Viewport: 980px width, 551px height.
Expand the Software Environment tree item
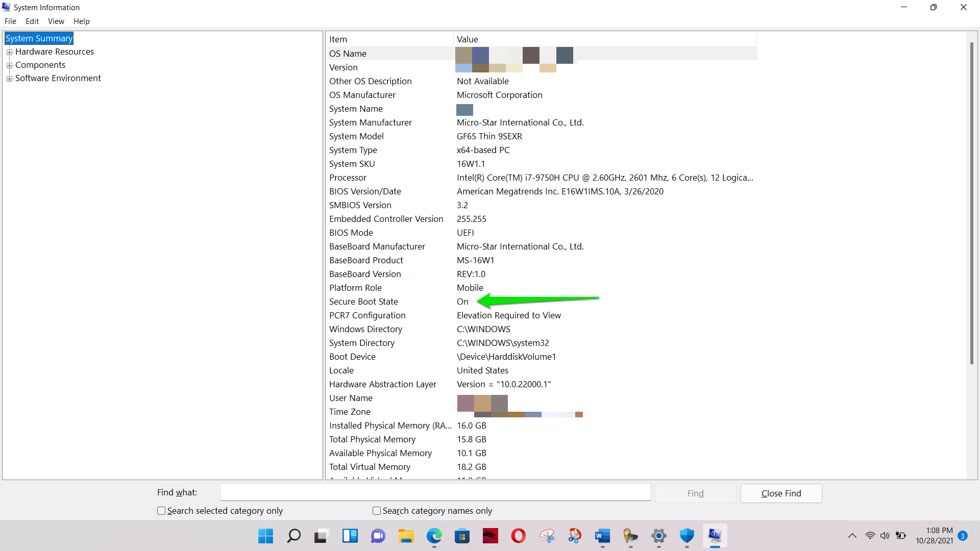click(10, 78)
